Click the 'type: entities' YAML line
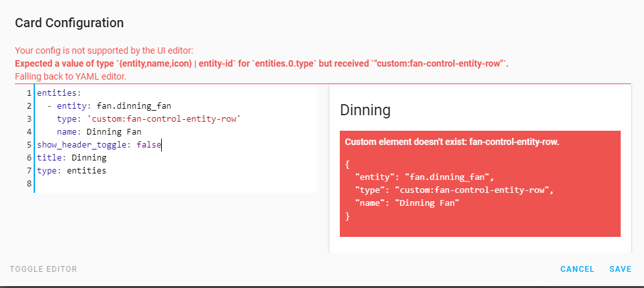 (72, 171)
